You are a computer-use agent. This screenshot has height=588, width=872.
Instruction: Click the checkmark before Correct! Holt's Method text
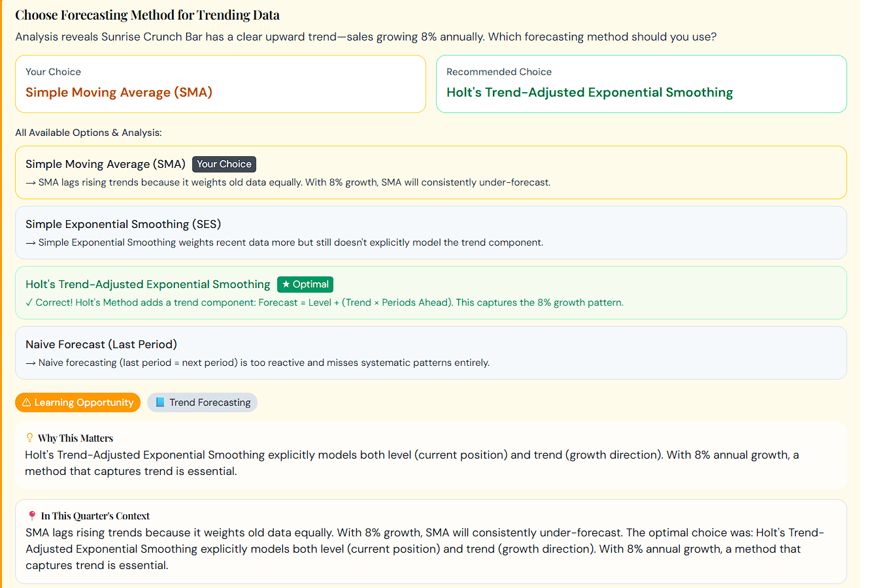[29, 302]
